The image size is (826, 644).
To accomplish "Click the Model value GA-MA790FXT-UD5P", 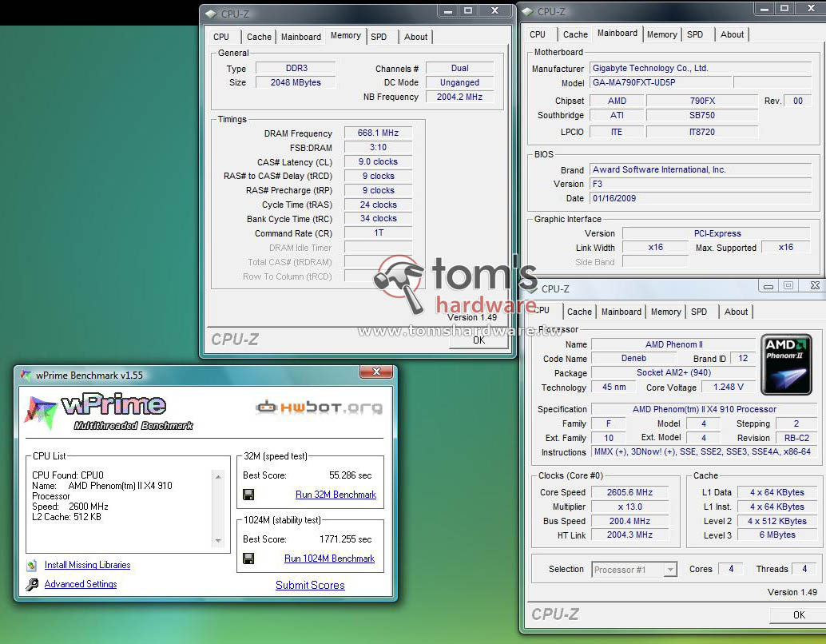I will 661,82.
